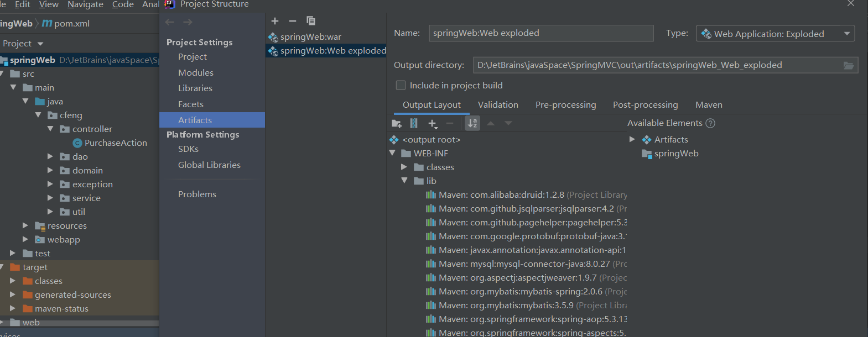Open the Add Copy Of plus button

tap(433, 124)
